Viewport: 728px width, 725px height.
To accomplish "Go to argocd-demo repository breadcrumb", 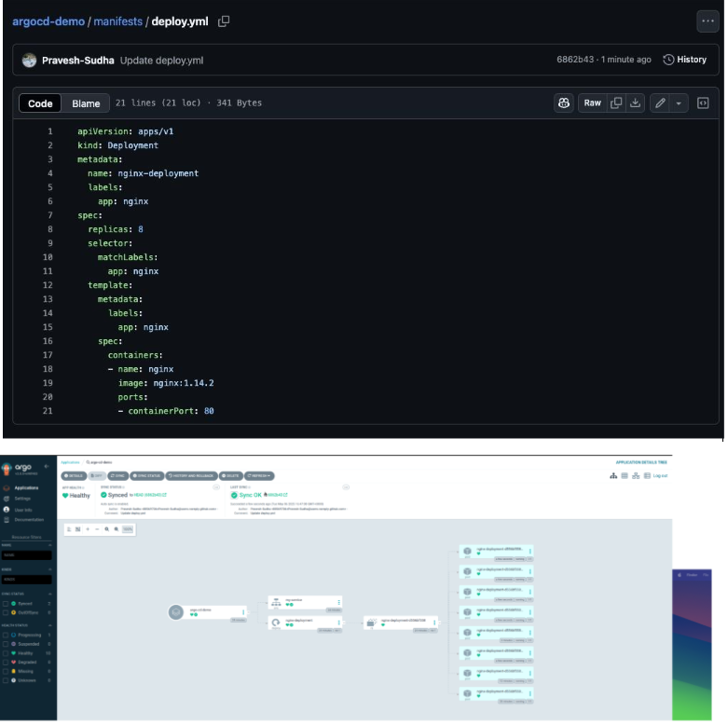I will (48, 21).
